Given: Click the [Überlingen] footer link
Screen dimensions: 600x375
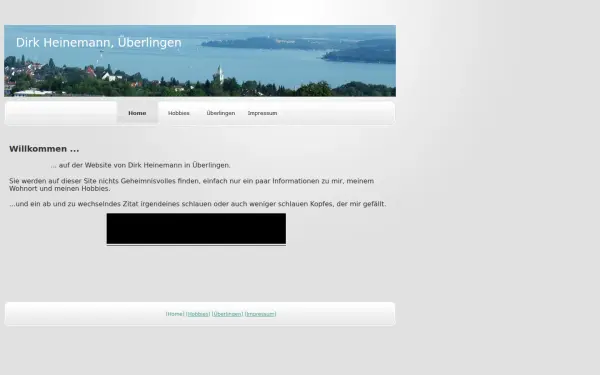Looking at the screenshot, I should pyautogui.click(x=227, y=314).
